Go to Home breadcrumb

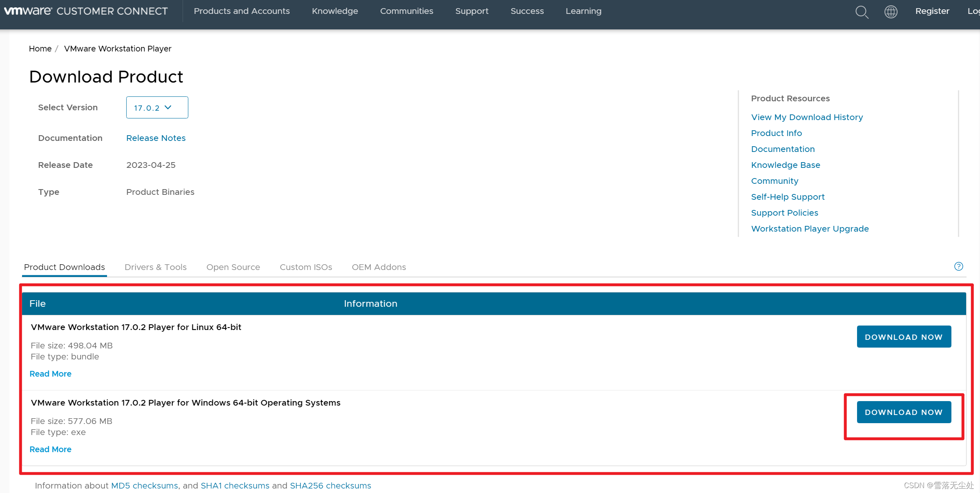click(x=40, y=49)
